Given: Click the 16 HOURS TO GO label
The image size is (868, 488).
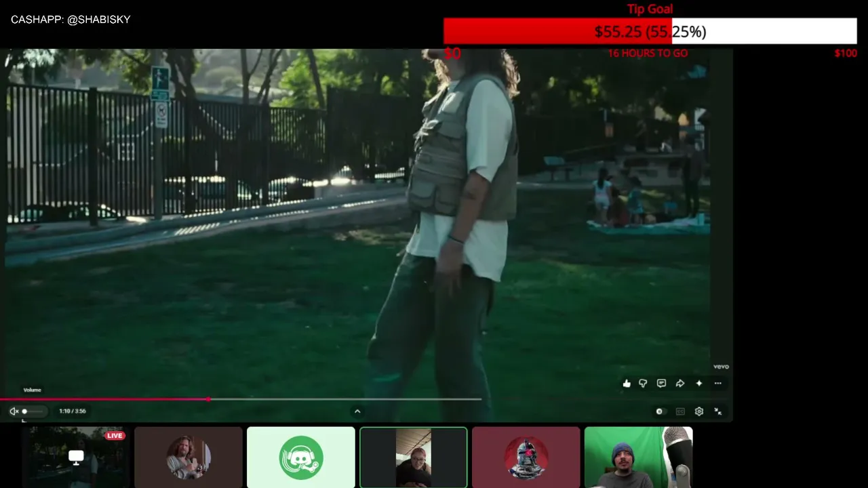Looking at the screenshot, I should click(x=648, y=53).
